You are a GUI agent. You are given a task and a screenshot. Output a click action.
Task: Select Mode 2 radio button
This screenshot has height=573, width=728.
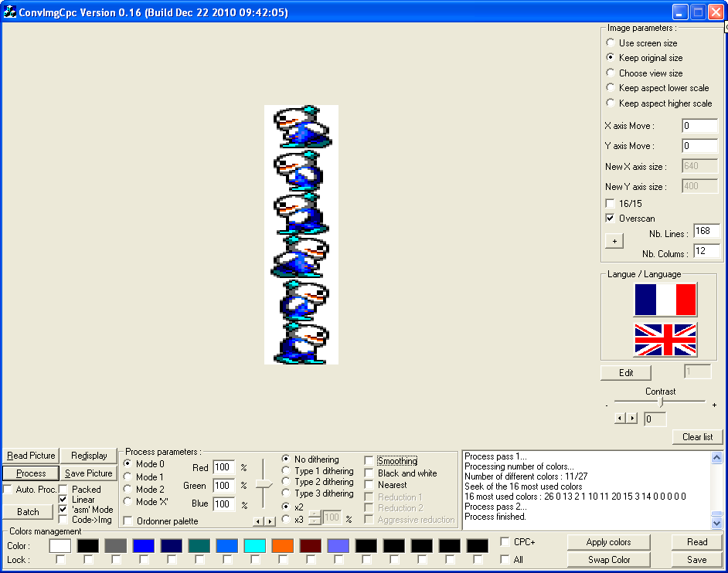coord(128,489)
